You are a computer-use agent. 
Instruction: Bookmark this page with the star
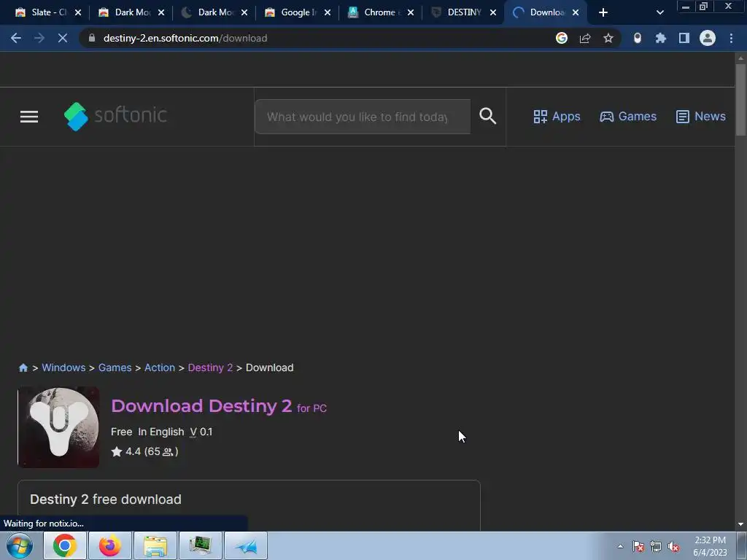(x=608, y=38)
